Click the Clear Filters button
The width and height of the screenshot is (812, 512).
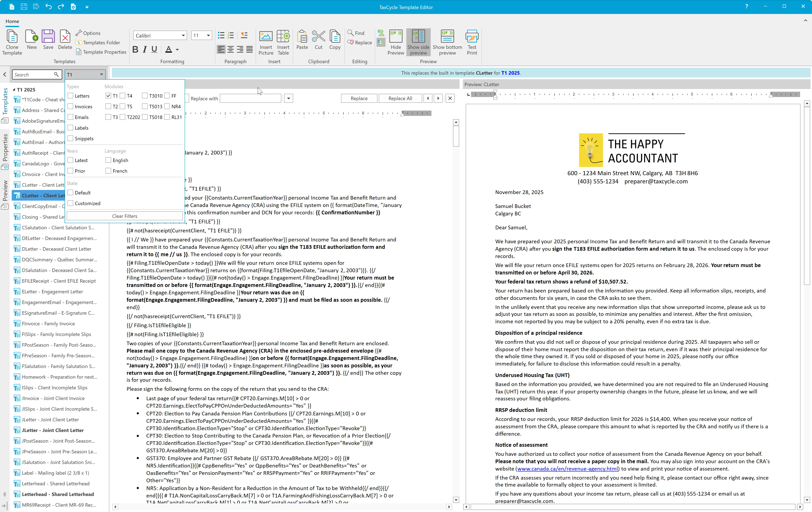pos(125,216)
